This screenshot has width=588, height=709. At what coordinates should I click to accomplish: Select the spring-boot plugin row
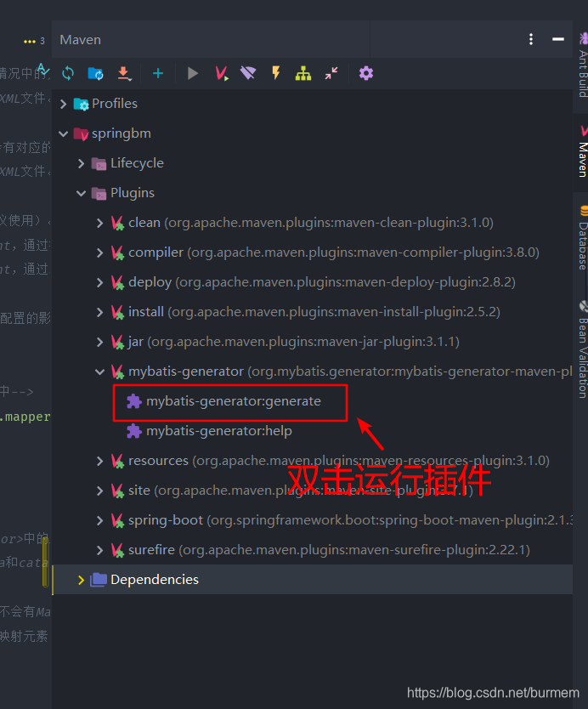(312, 520)
